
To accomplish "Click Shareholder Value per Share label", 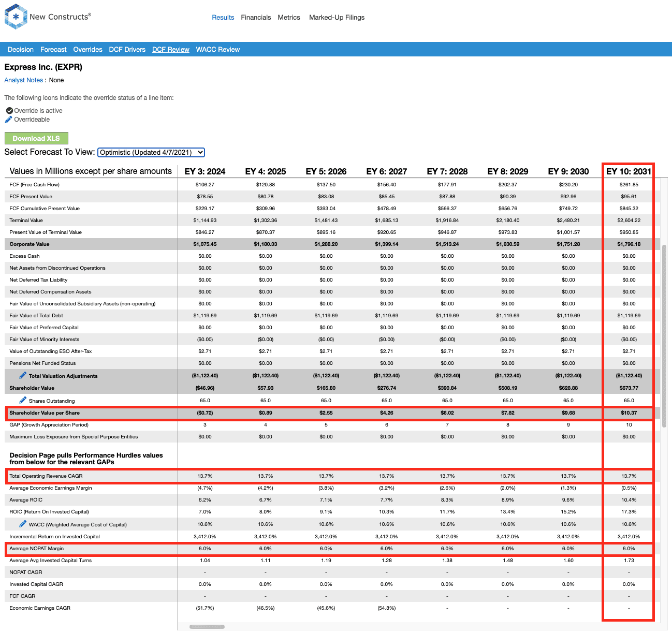I will tap(45, 413).
